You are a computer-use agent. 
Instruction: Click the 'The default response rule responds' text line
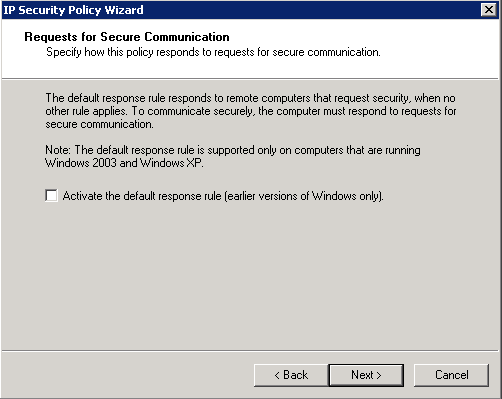(250, 98)
